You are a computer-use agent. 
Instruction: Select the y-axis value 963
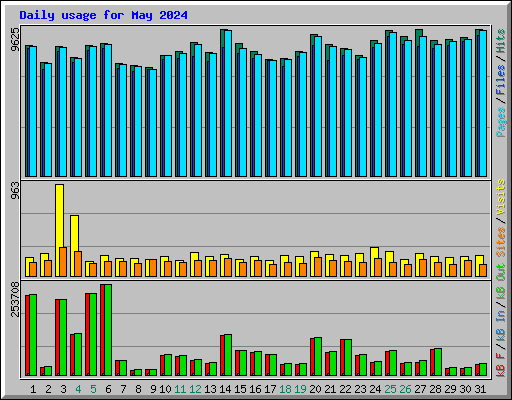[x=15, y=191]
